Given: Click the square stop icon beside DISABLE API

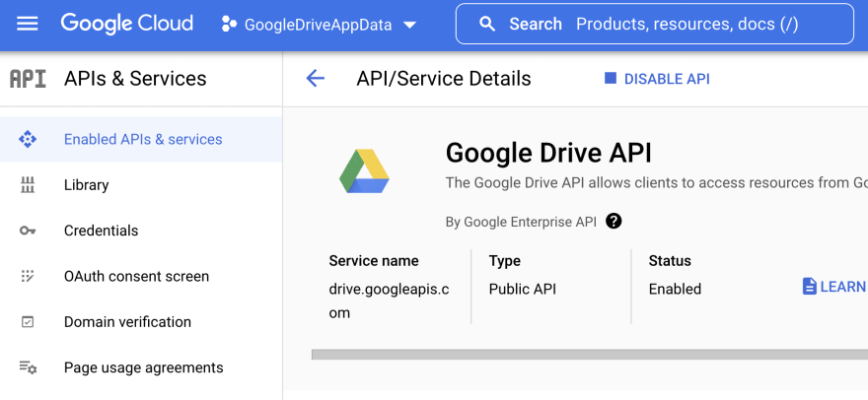Looking at the screenshot, I should (610, 79).
